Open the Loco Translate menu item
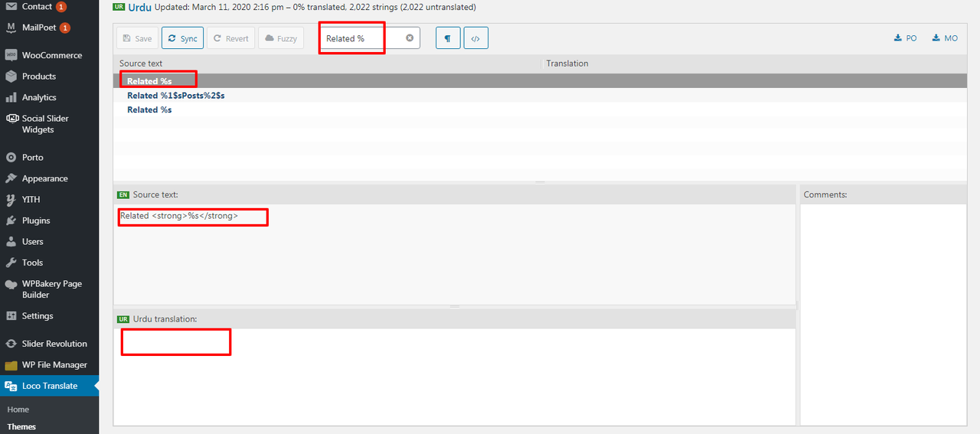Screen dimensions: 980x434 (50, 386)
